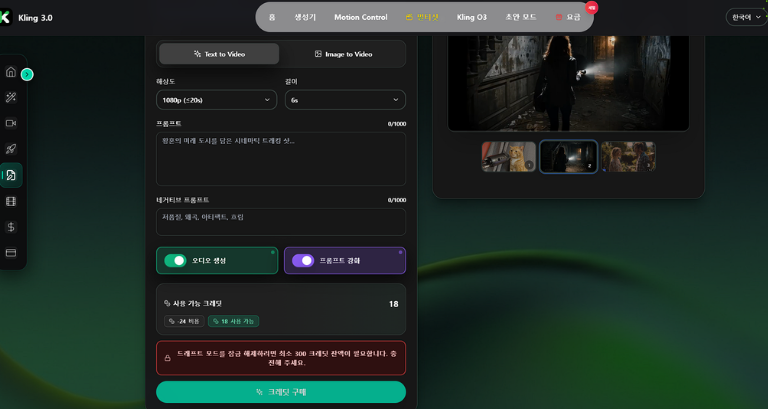Click the lock icon in red warning

click(168, 358)
